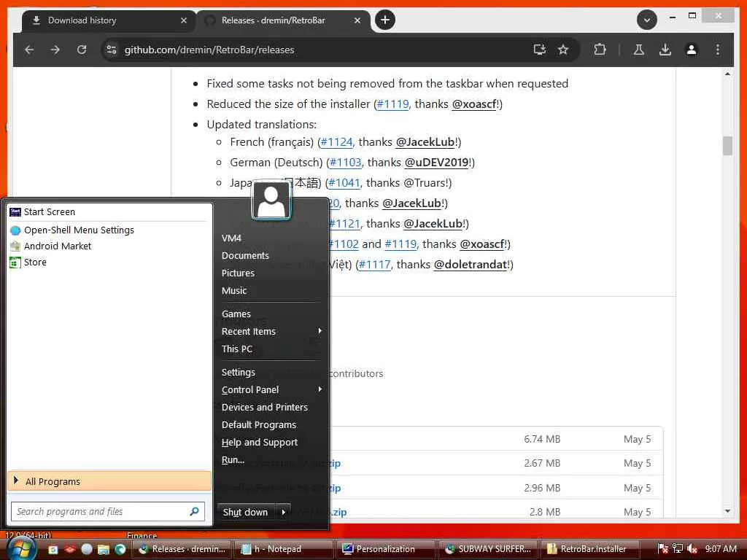Switch to RetroBar.Installer taskbar window
The height and width of the screenshot is (560, 747).
tap(589, 549)
